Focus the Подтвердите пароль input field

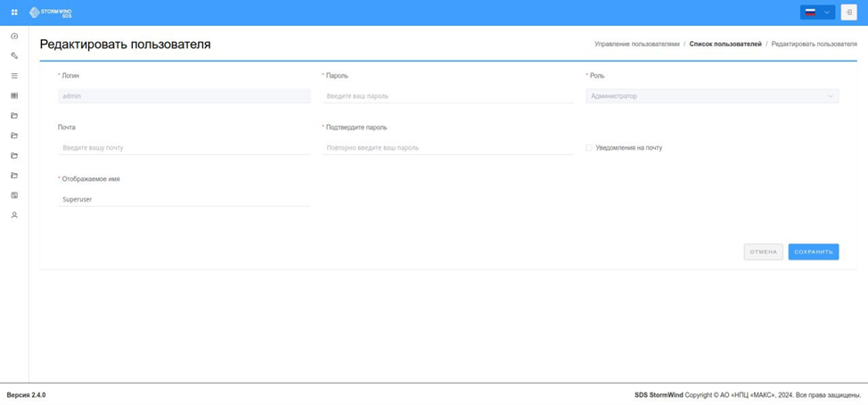[448, 148]
